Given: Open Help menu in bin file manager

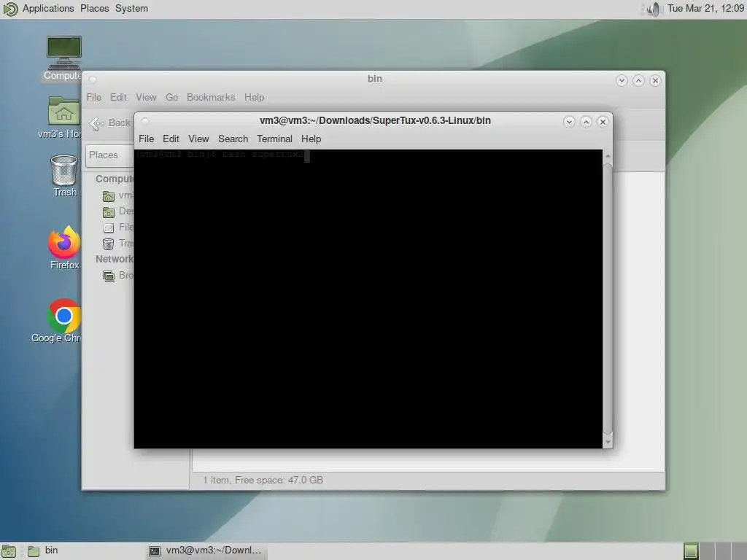Looking at the screenshot, I should coord(254,97).
